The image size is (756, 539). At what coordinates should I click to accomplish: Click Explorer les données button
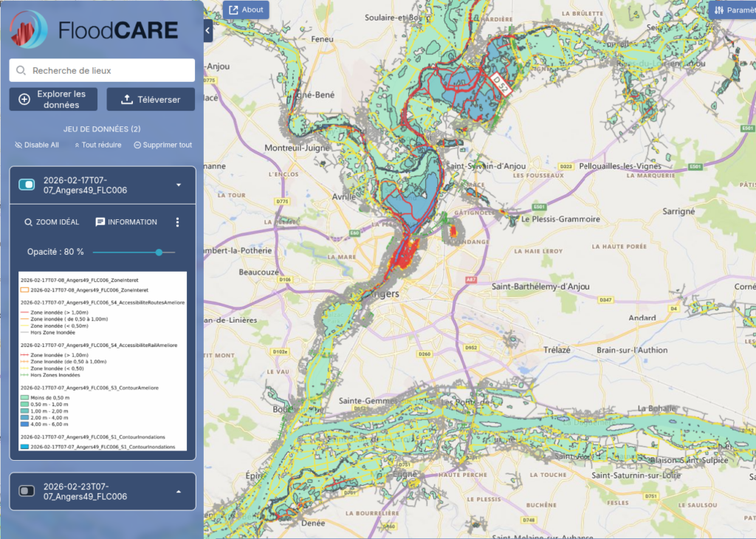point(53,100)
